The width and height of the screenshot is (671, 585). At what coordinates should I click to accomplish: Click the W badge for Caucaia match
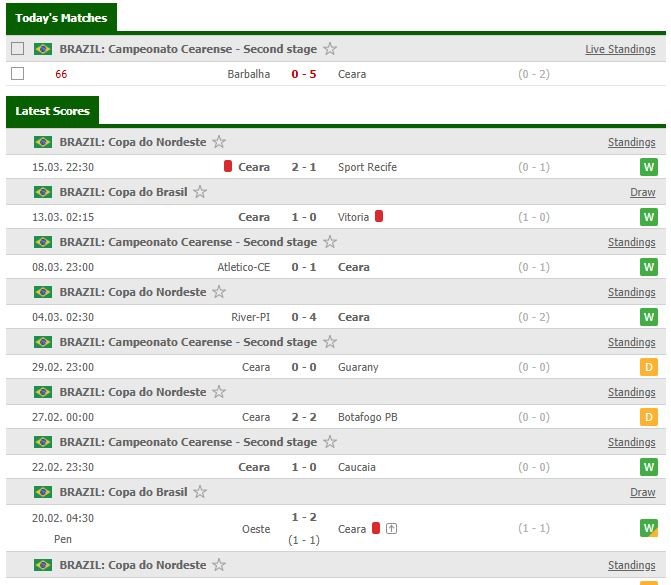click(649, 467)
